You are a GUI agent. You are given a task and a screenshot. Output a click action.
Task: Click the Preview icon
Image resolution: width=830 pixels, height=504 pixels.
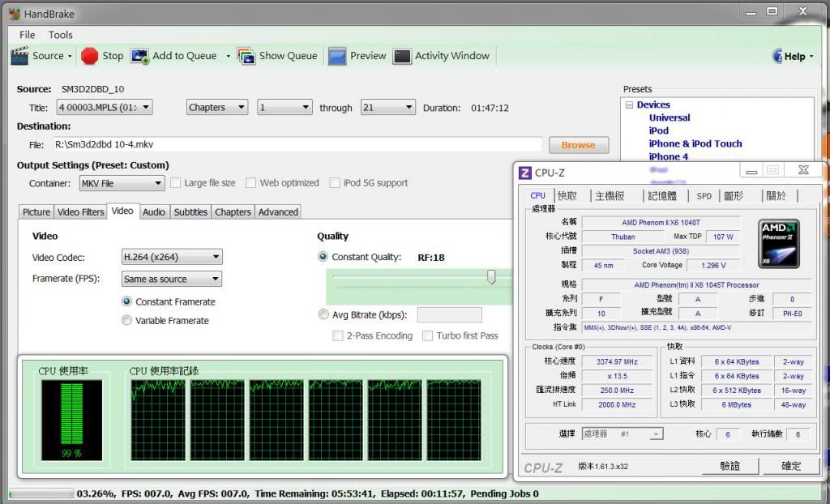[337, 56]
